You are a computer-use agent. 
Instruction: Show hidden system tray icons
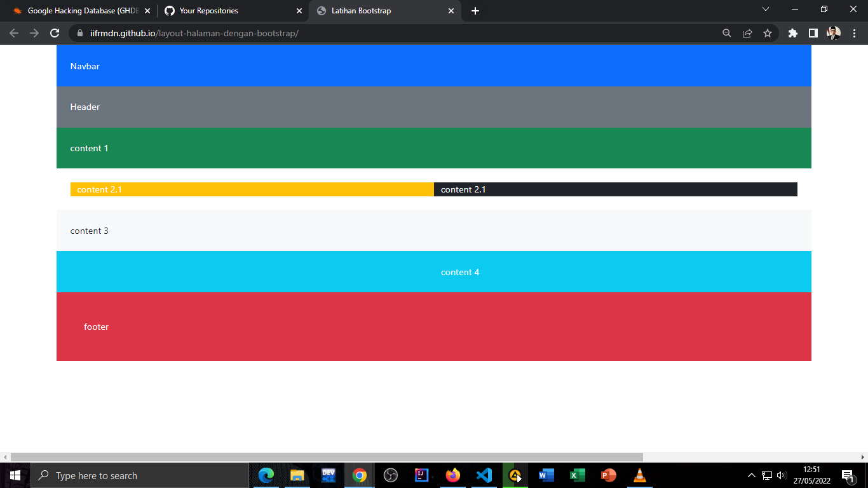point(752,475)
